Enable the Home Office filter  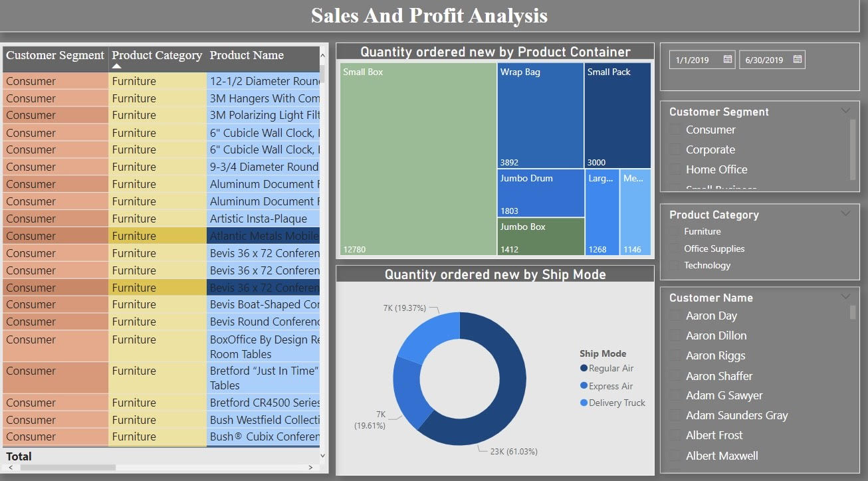[676, 169]
